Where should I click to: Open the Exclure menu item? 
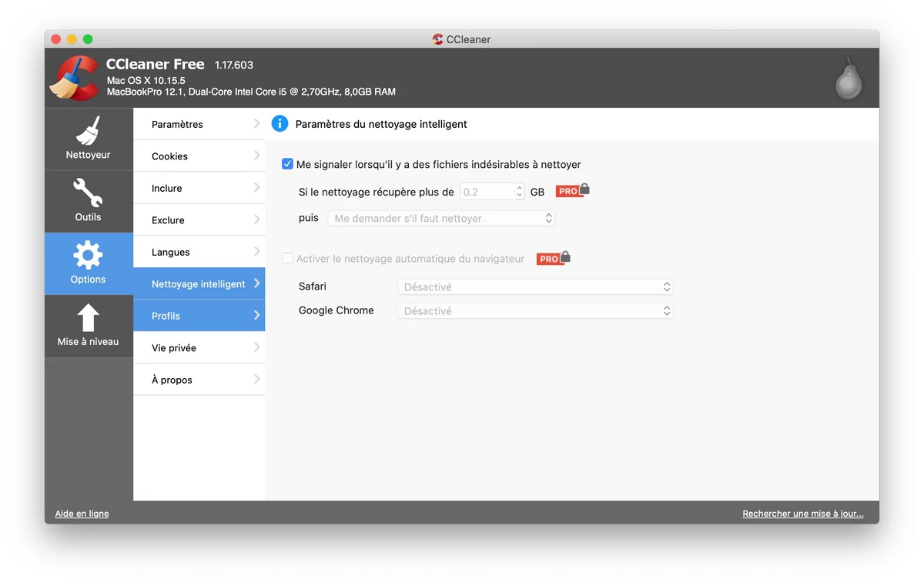[199, 220]
